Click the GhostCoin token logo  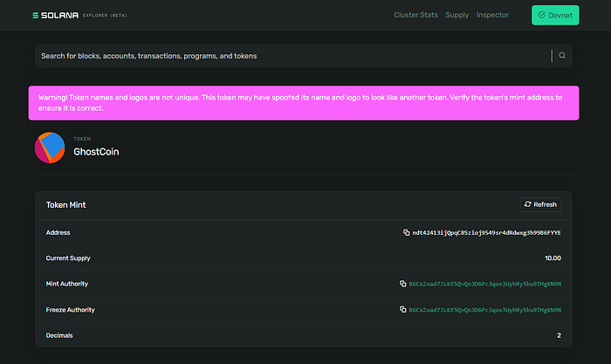pos(49,148)
